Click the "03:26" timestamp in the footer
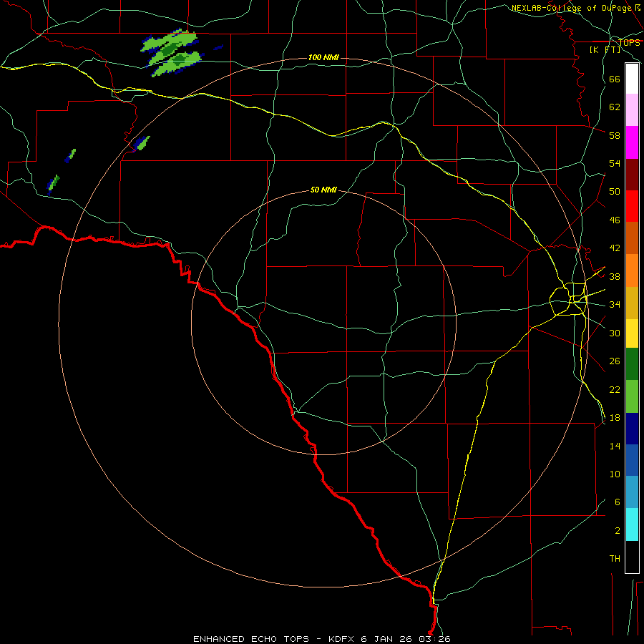 pos(434,639)
